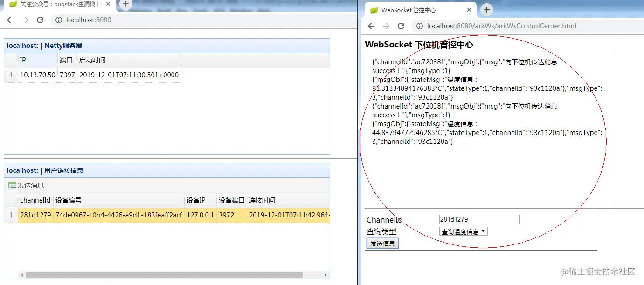Click the scrollbar right arrow in user table
Viewport: 644px width, 285px height.
coord(326,275)
